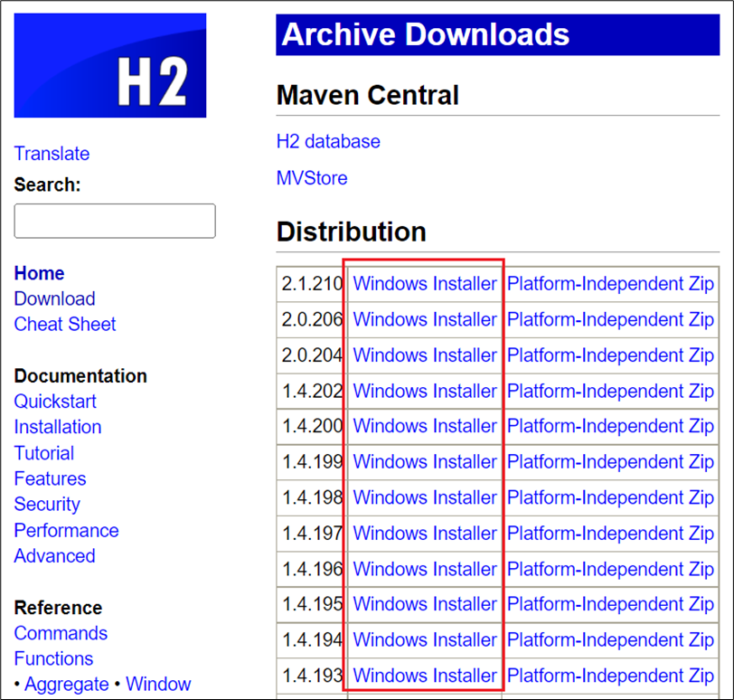
Task: Select version number 2.0.206 cell
Action: coord(312,319)
